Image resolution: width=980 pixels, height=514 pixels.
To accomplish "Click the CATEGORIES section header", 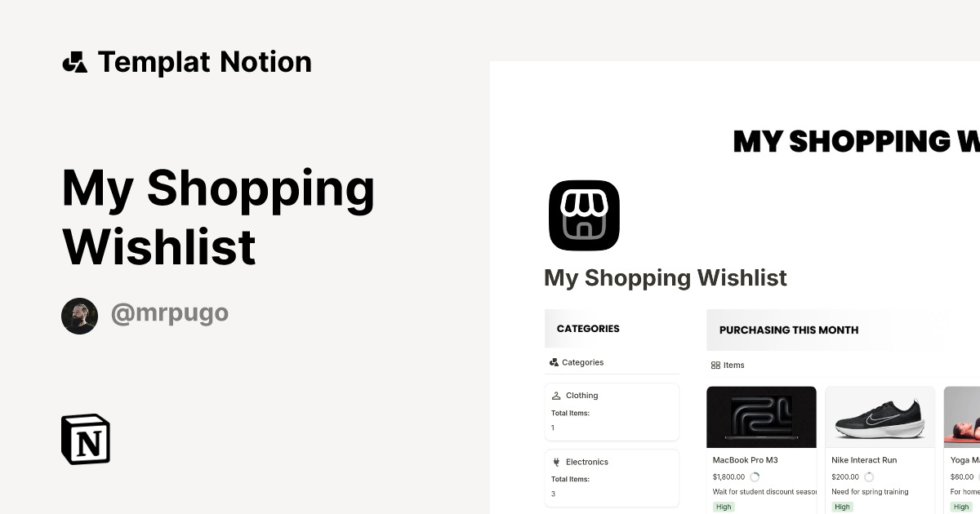I will point(587,328).
